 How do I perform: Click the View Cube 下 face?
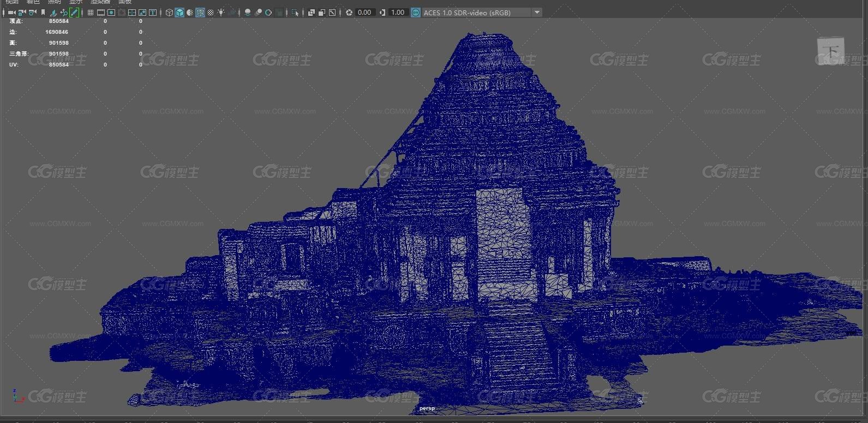[x=830, y=52]
